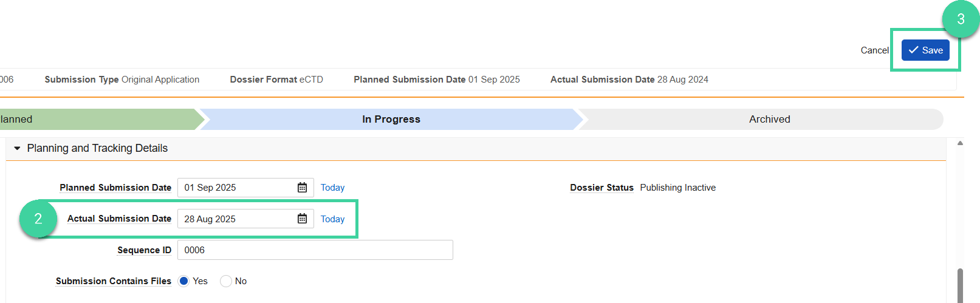The width and height of the screenshot is (980, 303).
Task: Click the Dossier Status field label
Action: point(601,188)
